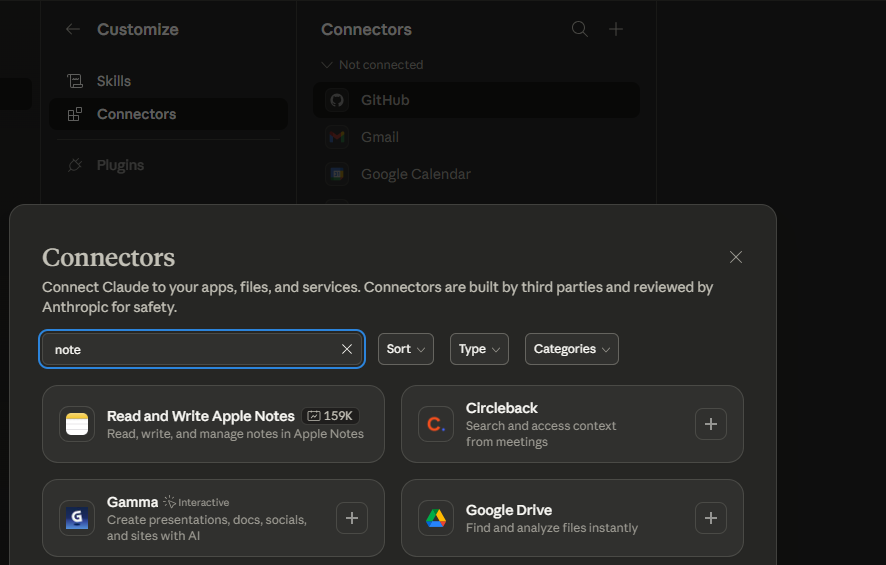Add the Google Drive connector

click(711, 518)
